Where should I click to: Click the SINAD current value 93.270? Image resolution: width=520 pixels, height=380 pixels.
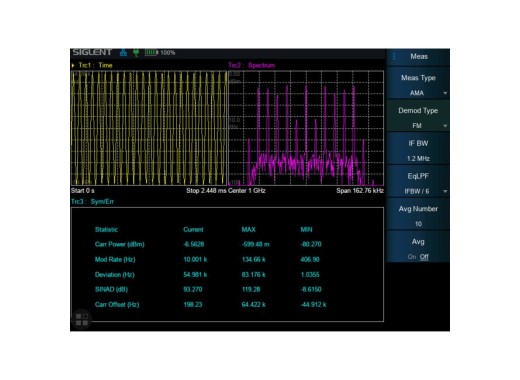click(193, 289)
